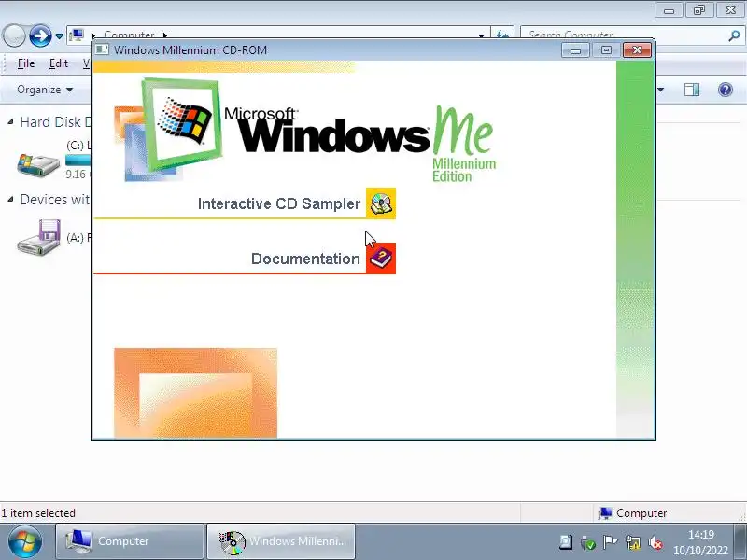This screenshot has width=747, height=560.
Task: Click the muted volume tray icon
Action: tap(655, 542)
